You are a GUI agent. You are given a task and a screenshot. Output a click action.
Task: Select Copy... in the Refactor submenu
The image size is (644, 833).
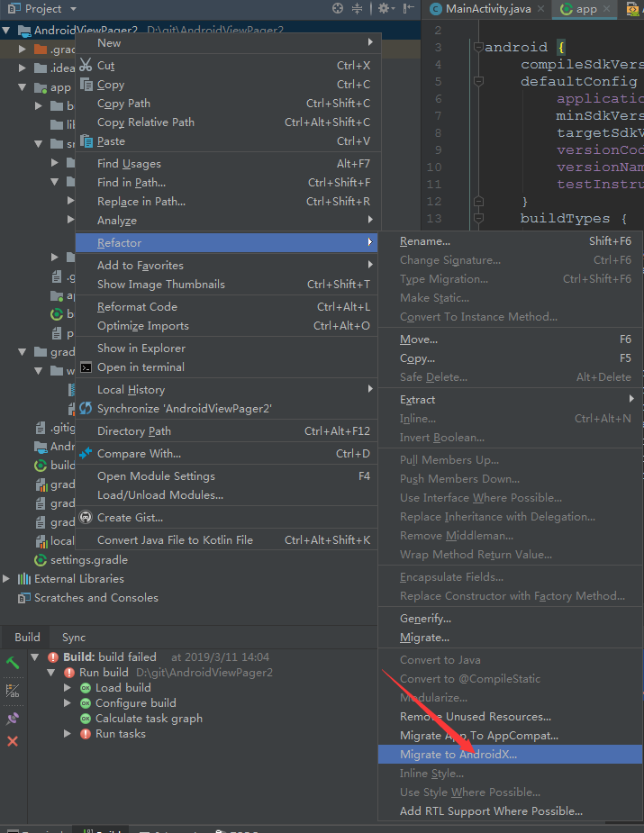tap(511, 358)
